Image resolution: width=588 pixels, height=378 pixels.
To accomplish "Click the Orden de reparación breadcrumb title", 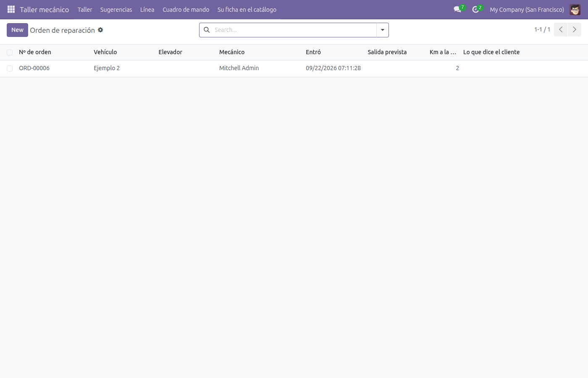I will coord(62,30).
